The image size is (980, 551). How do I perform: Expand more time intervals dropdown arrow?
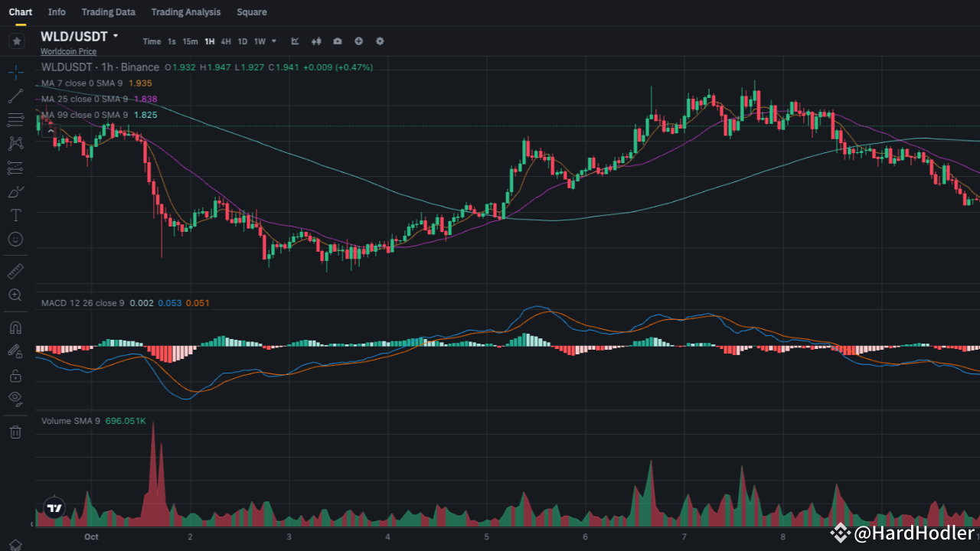[x=274, y=41]
